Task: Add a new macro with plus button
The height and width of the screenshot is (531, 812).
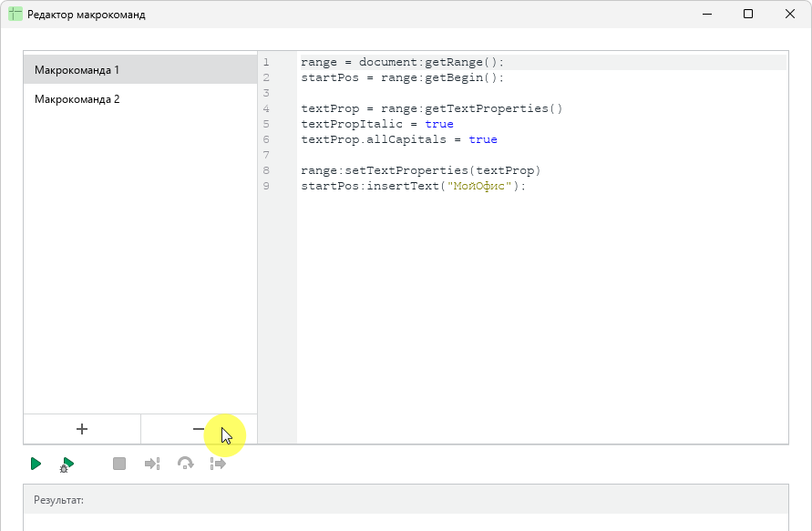Action: 82,429
